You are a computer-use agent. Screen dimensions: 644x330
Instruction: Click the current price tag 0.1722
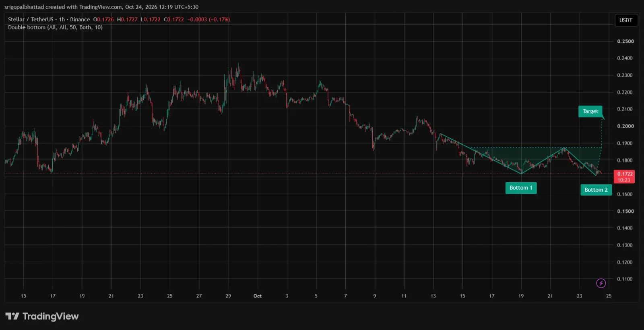point(624,177)
